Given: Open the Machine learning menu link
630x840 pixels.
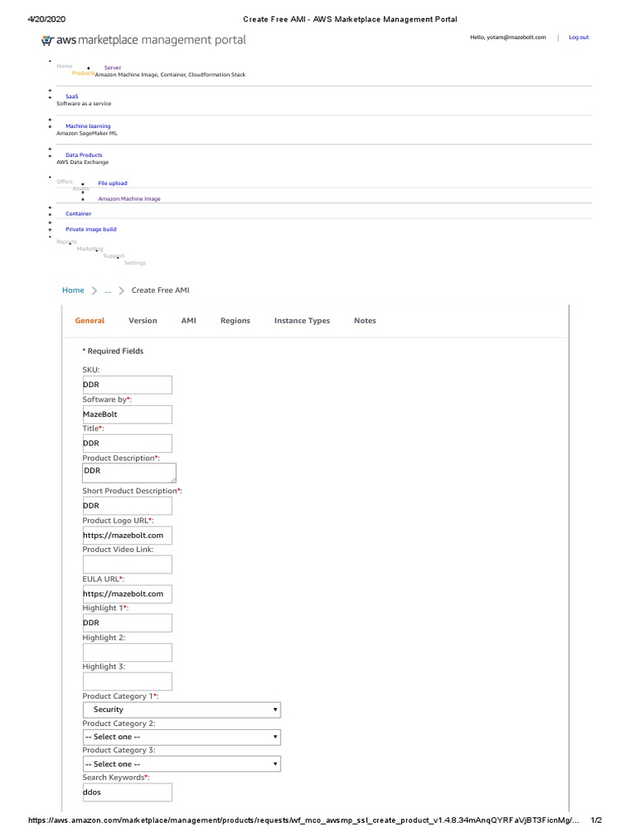Looking at the screenshot, I should (x=88, y=126).
